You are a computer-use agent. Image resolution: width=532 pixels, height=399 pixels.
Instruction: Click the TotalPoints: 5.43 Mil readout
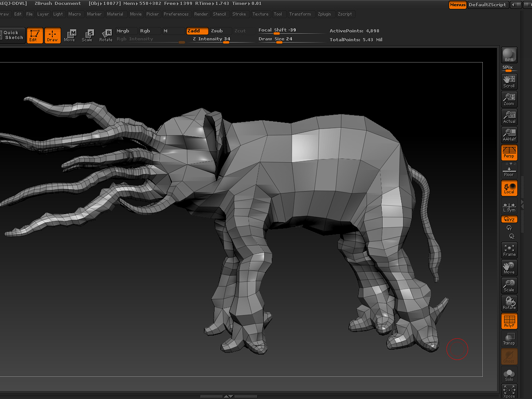click(x=356, y=40)
